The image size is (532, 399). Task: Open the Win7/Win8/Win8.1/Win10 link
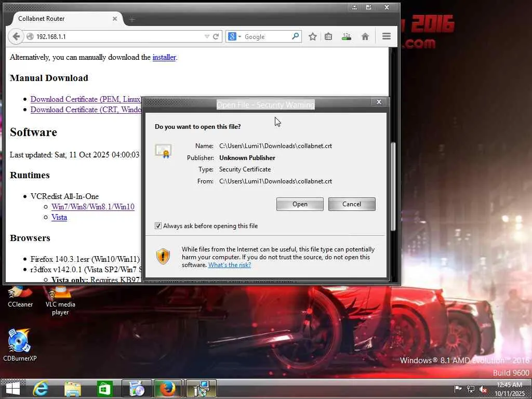point(93,207)
